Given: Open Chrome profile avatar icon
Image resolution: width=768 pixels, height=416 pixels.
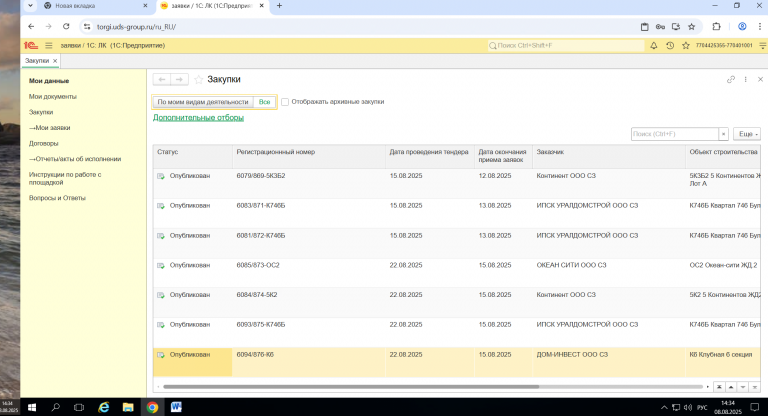Looking at the screenshot, I should 743,26.
